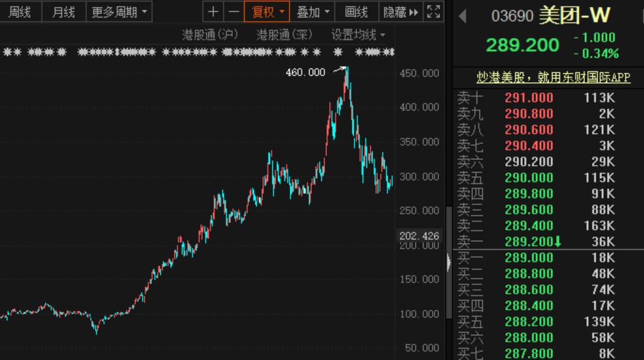Switch to monthly chart 月线
Image resolution: width=644 pixels, height=360 pixels.
tap(63, 12)
